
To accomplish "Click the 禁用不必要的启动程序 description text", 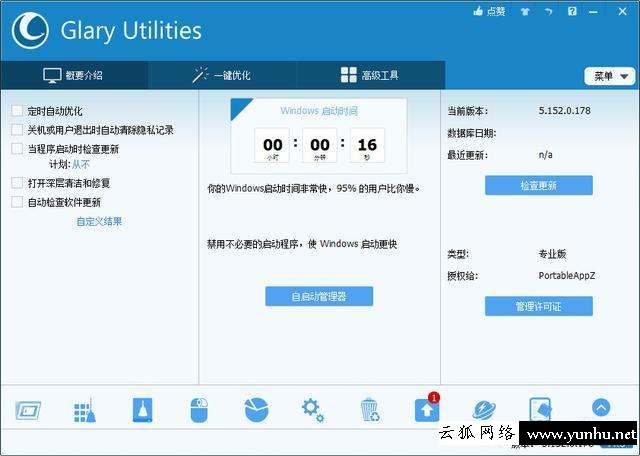I will pyautogui.click(x=302, y=244).
